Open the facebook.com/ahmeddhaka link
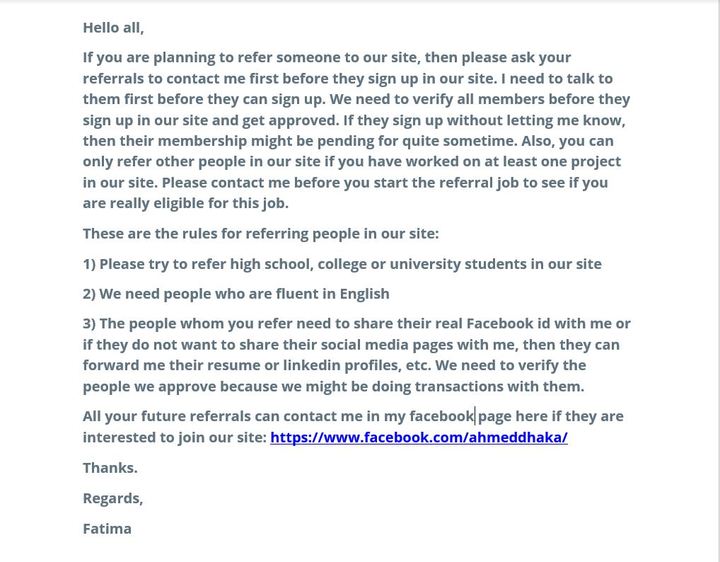This screenshot has height=562, width=720. click(419, 437)
